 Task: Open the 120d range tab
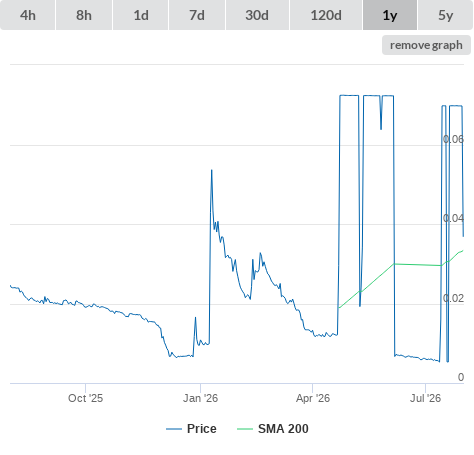click(x=326, y=15)
